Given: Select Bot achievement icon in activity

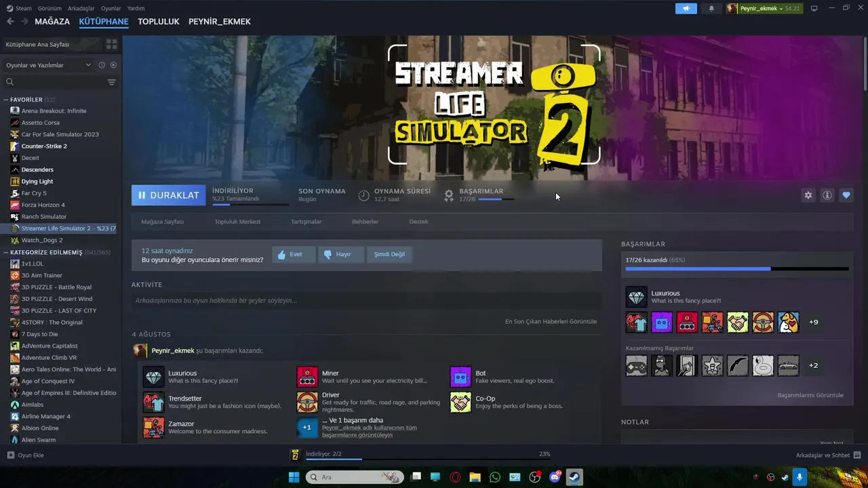Looking at the screenshot, I should 460,377.
